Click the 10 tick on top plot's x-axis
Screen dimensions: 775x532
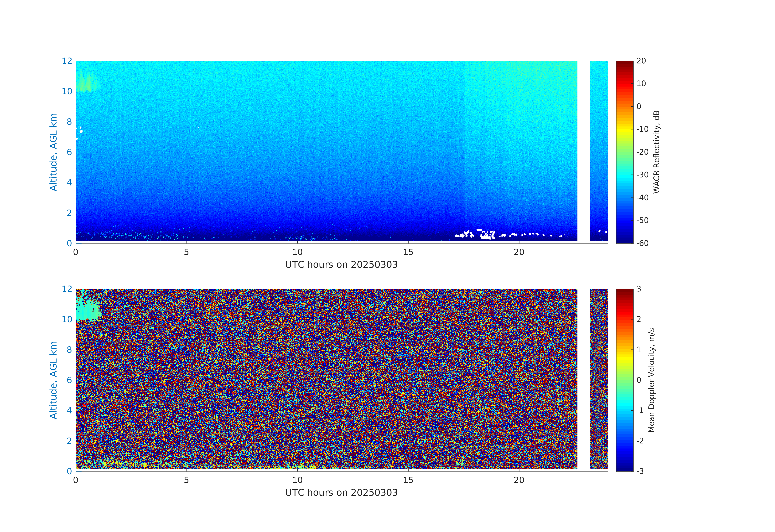(297, 252)
